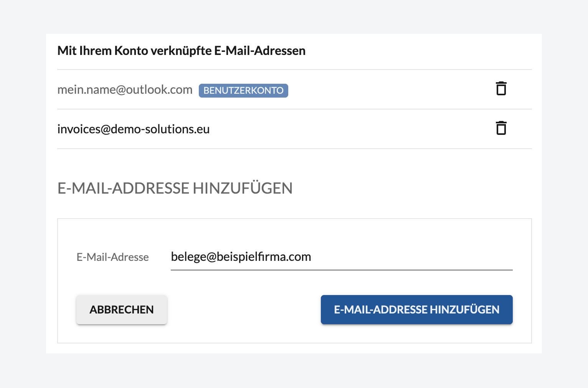
Task: Click the beispielfirma.com domain in the input
Action: [x=264, y=257]
